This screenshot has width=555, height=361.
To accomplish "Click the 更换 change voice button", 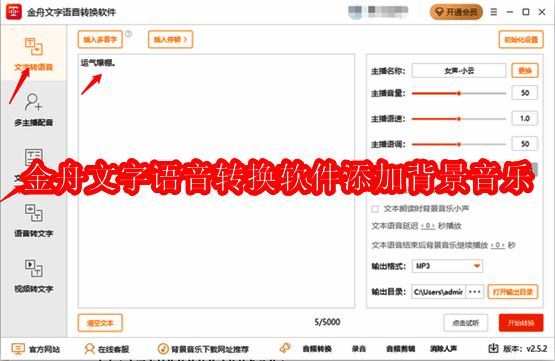I will 525,71.
